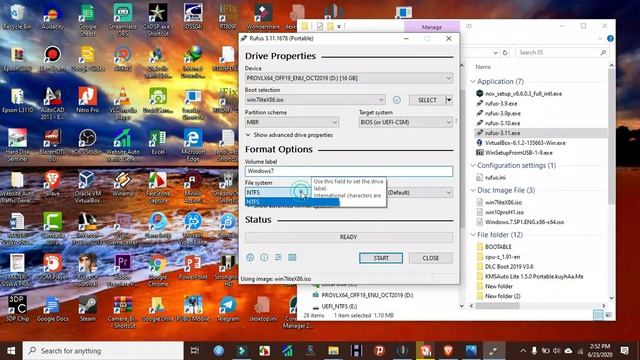
Task: Open Task View on the taskbar
Action: click(x=195, y=351)
